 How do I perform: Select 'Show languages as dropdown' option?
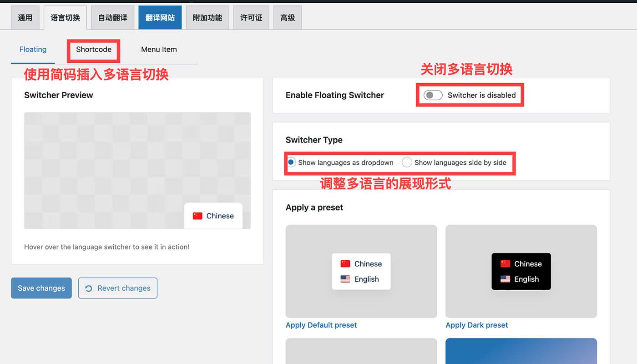292,162
